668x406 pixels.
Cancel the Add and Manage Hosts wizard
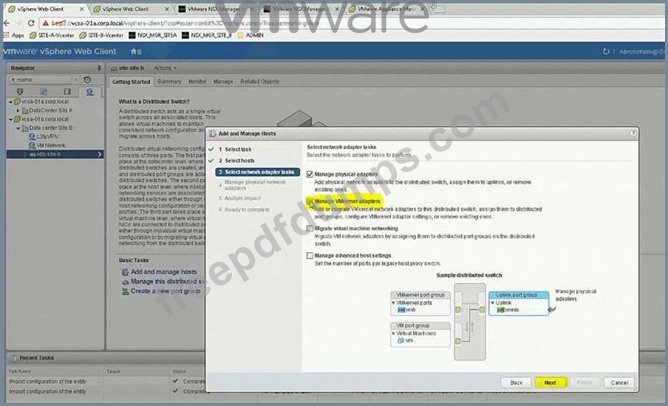coord(619,383)
